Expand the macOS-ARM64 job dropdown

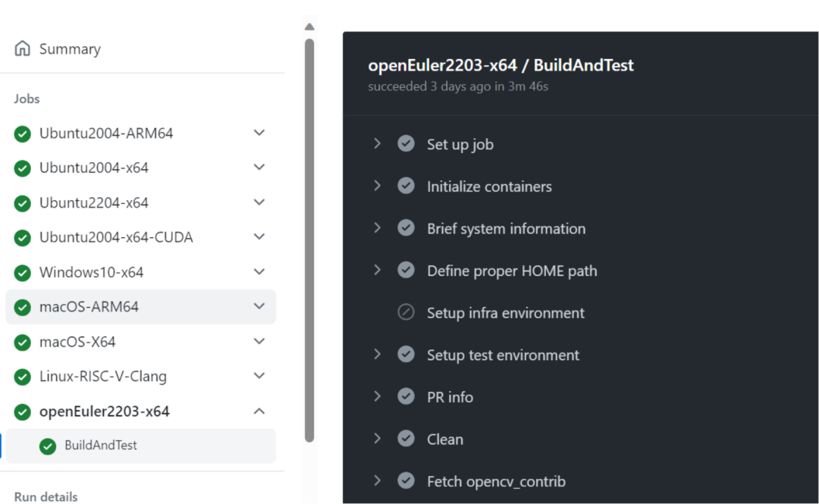tap(259, 306)
